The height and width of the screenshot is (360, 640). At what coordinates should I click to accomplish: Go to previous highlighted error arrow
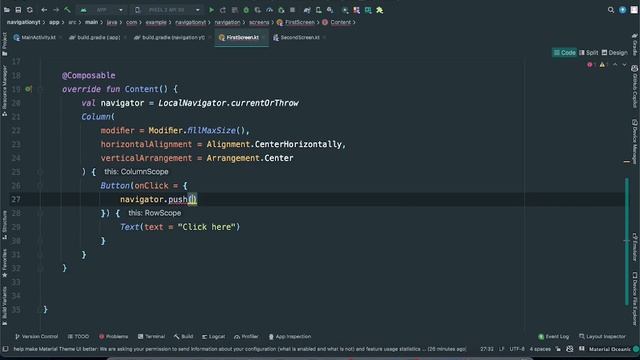[615, 64]
